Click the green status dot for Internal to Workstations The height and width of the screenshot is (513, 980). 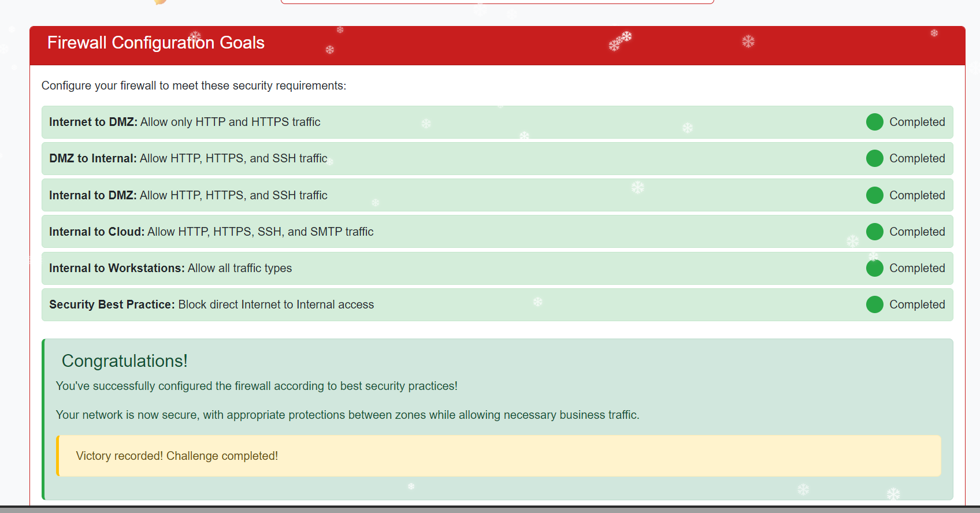(x=874, y=268)
